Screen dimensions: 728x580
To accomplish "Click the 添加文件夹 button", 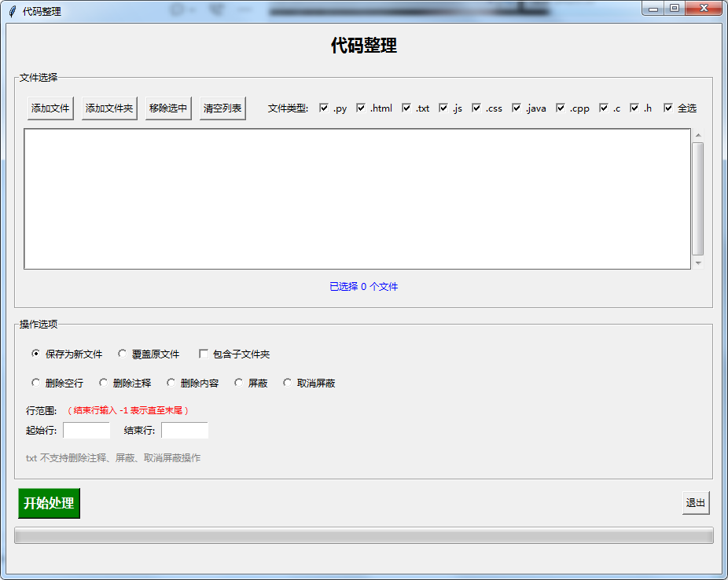I will pos(109,108).
